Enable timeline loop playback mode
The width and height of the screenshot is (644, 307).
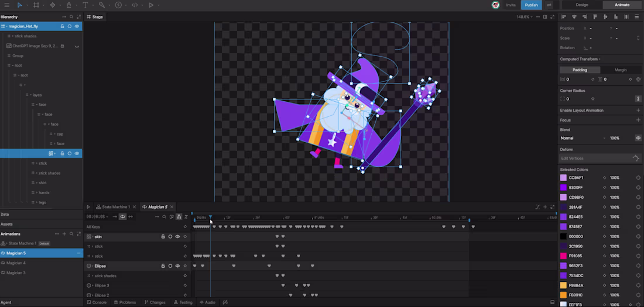[122, 217]
